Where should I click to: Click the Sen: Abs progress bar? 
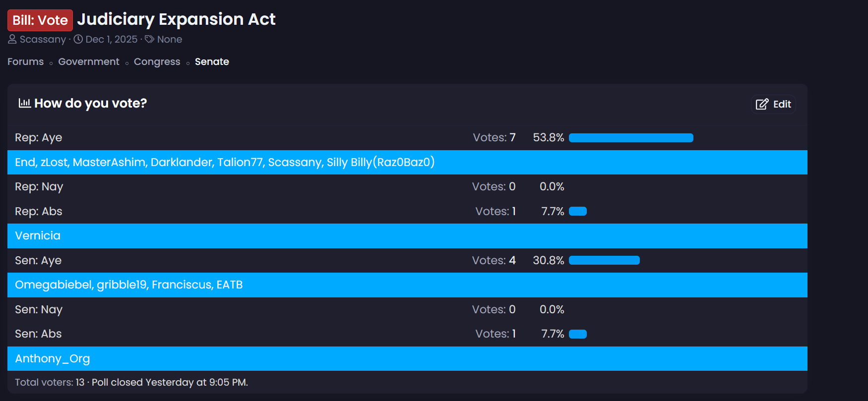[x=578, y=334]
